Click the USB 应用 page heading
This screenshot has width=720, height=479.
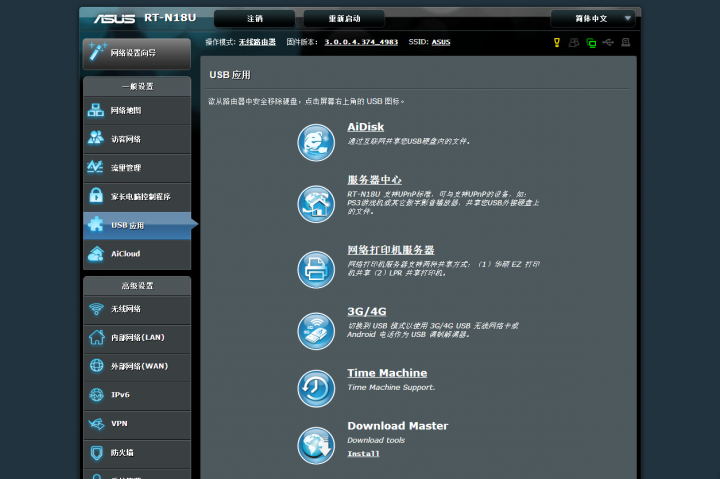point(230,75)
